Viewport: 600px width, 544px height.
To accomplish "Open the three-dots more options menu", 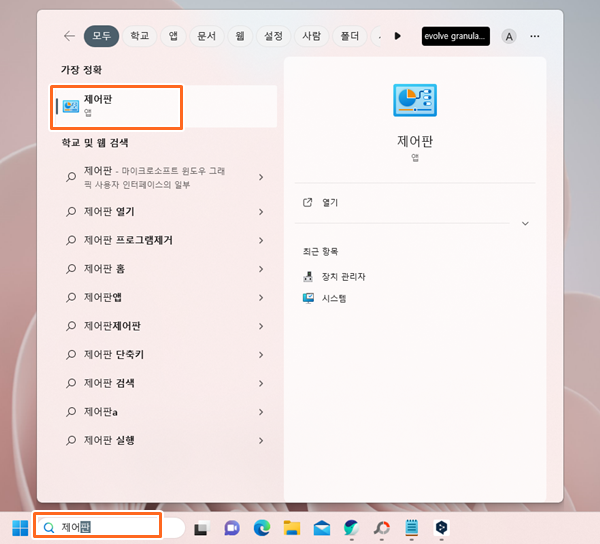I will (x=535, y=36).
